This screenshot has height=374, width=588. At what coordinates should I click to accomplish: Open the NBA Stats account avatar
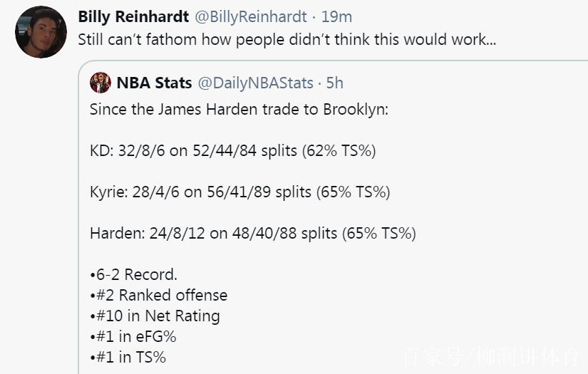[x=100, y=83]
